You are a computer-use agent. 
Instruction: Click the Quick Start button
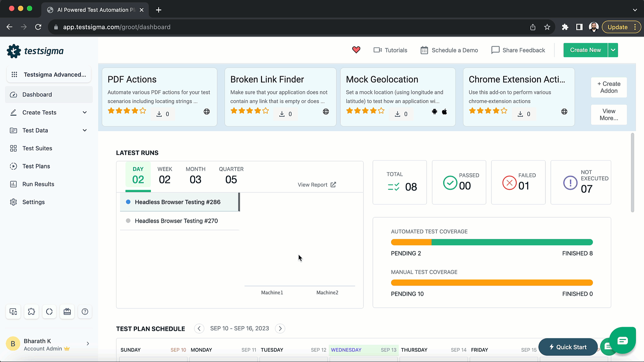tap(568, 347)
